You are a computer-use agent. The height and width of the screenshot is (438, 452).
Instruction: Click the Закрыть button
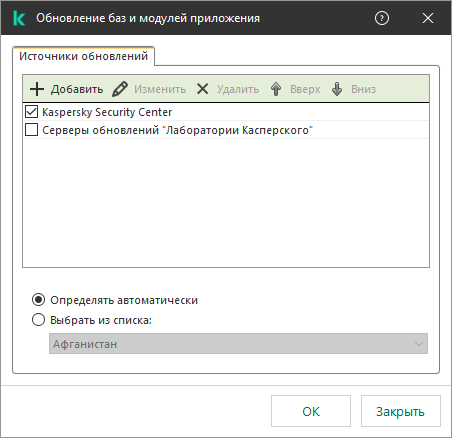(x=401, y=411)
